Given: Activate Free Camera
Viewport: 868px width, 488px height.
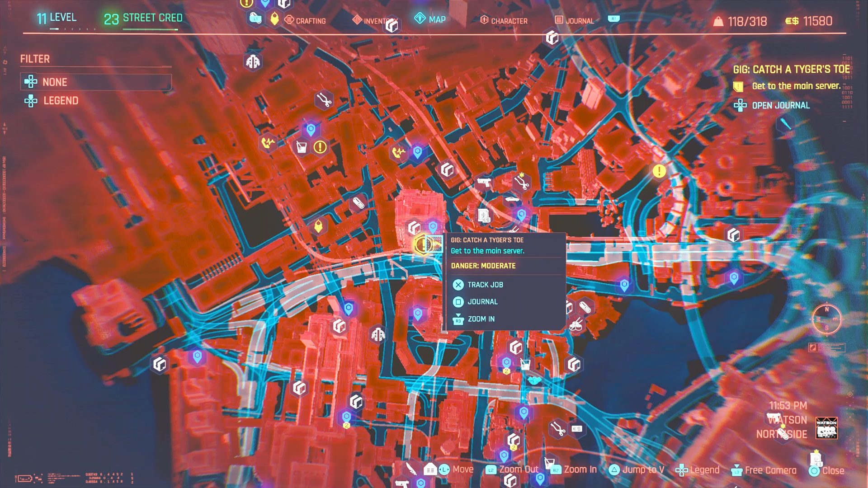Looking at the screenshot, I should pyautogui.click(x=764, y=470).
